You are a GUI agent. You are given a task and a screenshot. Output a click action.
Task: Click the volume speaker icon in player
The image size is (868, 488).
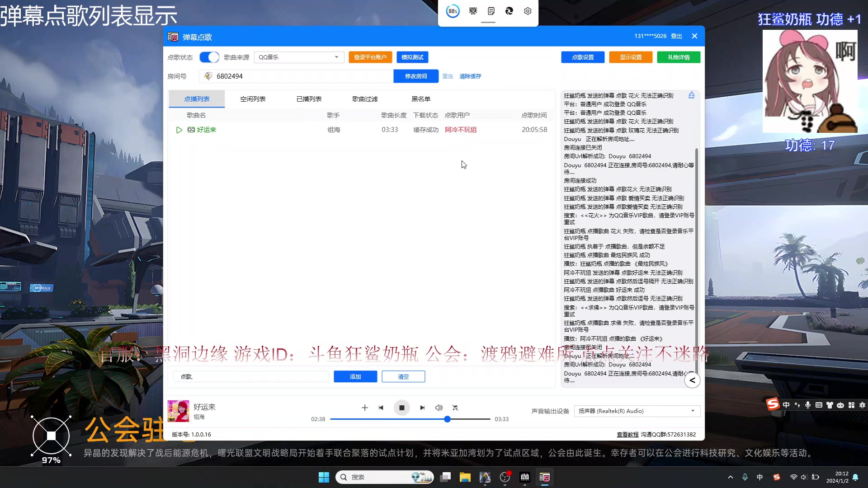coord(439,408)
